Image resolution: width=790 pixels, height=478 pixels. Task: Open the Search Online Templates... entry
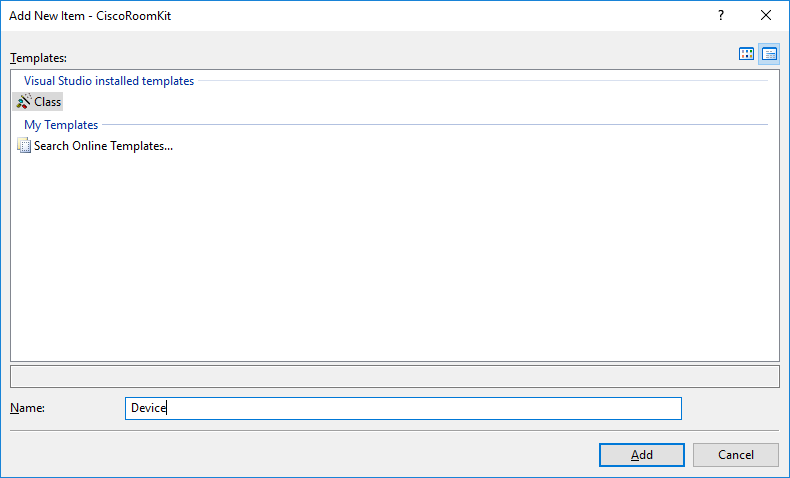103,146
